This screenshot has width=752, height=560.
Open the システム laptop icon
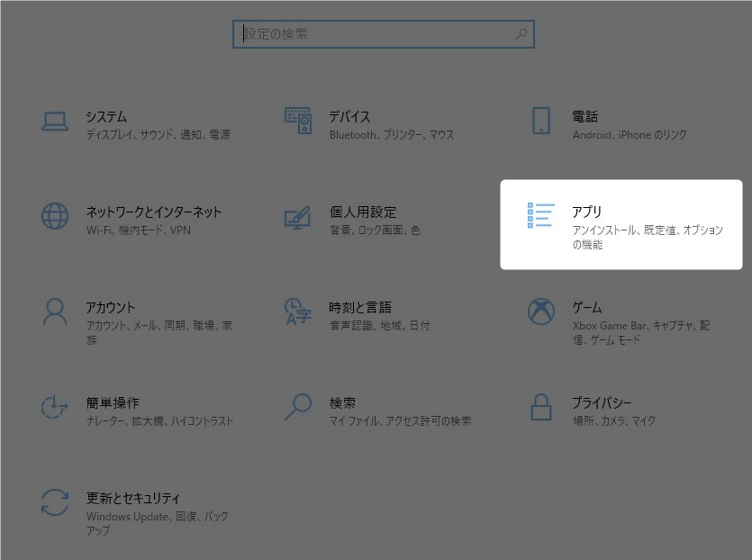55,122
